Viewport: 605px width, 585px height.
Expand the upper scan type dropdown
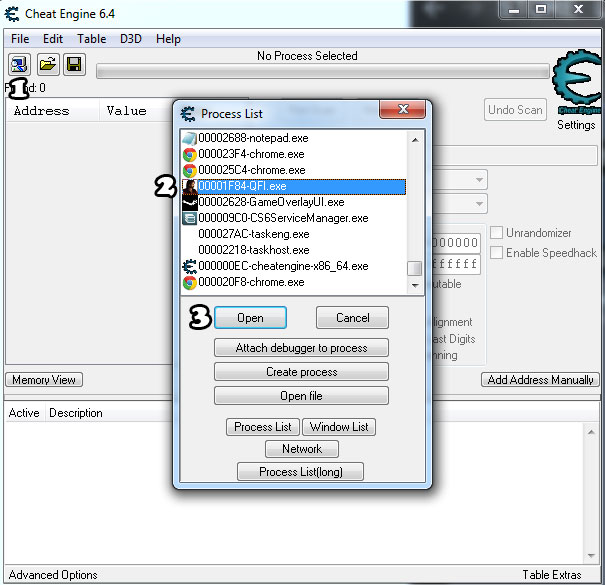[x=479, y=180]
